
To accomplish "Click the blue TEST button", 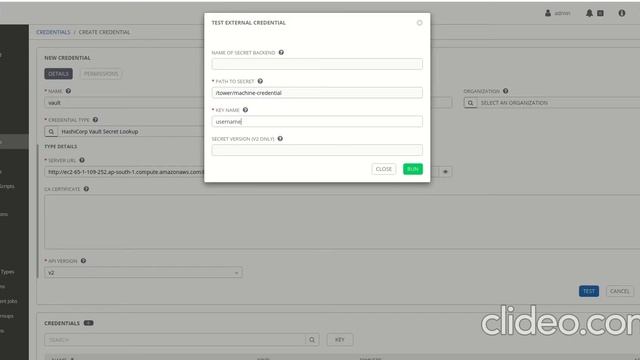I will click(x=589, y=291).
